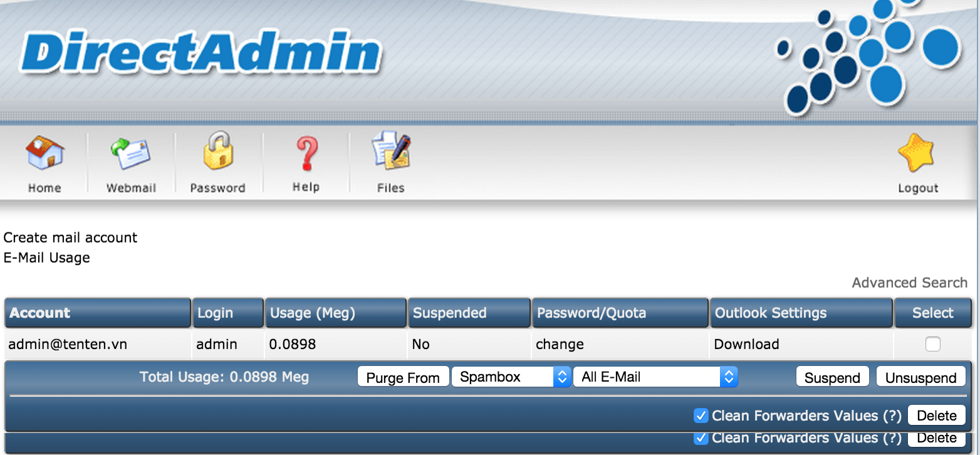Click the Logout star icon
This screenshot has width=980, height=455.
coord(917,154)
